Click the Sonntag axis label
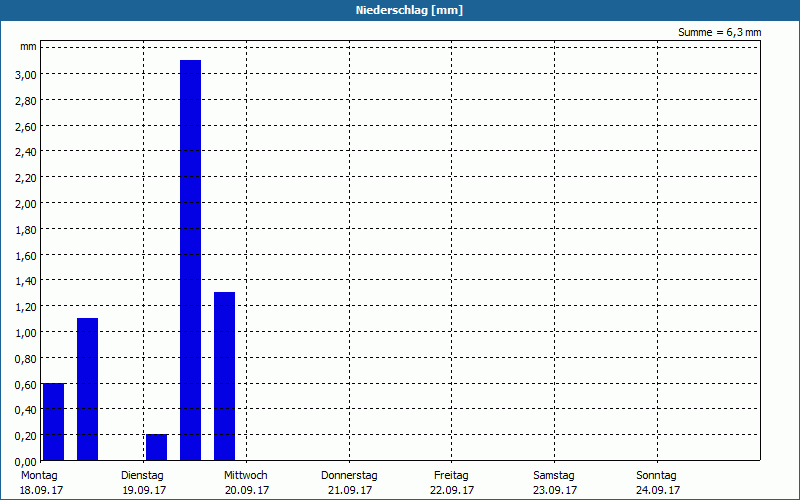The height and width of the screenshot is (500, 800). tap(656, 475)
